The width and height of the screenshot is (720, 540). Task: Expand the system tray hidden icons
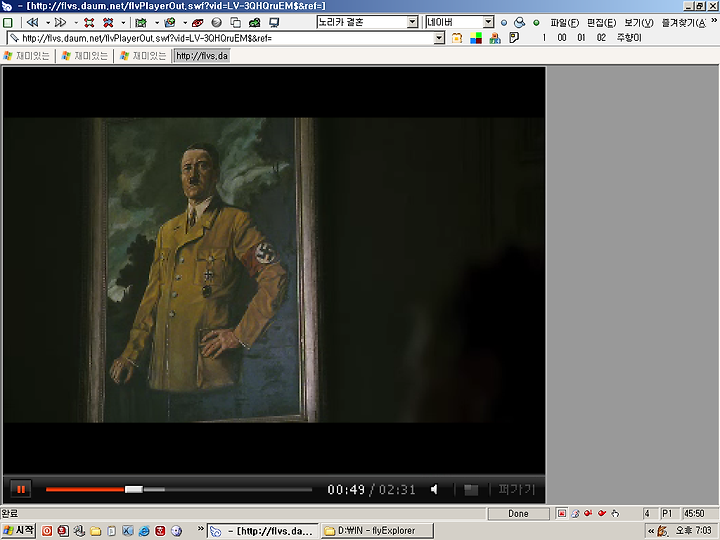tap(651, 531)
